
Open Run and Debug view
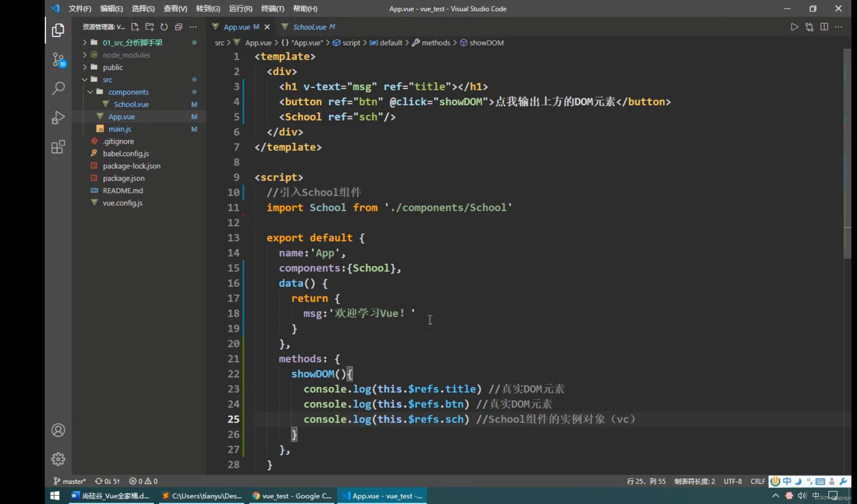click(58, 118)
